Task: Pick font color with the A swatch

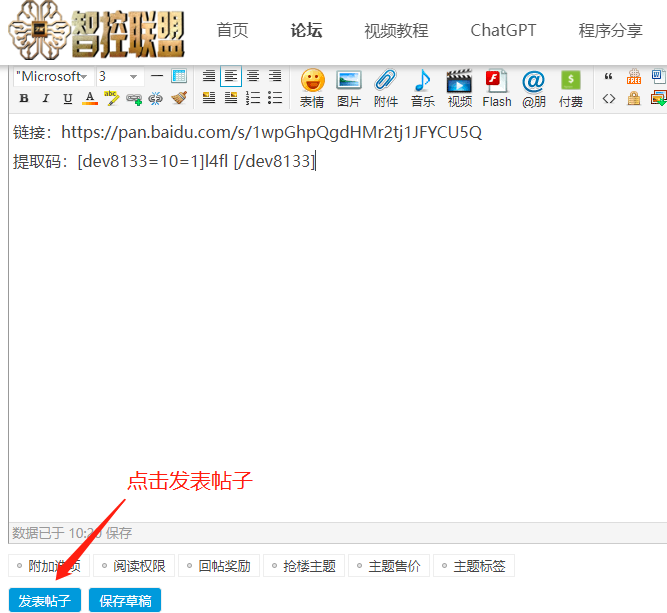Action: tap(89, 98)
